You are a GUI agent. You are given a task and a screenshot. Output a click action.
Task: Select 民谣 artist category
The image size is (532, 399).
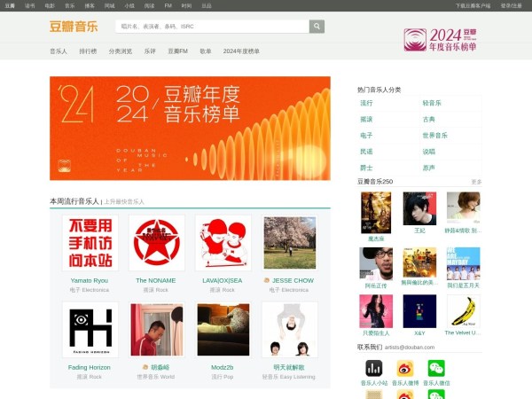366,152
